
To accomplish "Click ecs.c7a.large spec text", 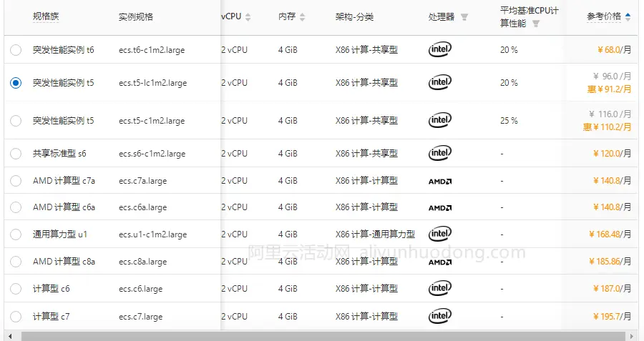I will click(142, 181).
